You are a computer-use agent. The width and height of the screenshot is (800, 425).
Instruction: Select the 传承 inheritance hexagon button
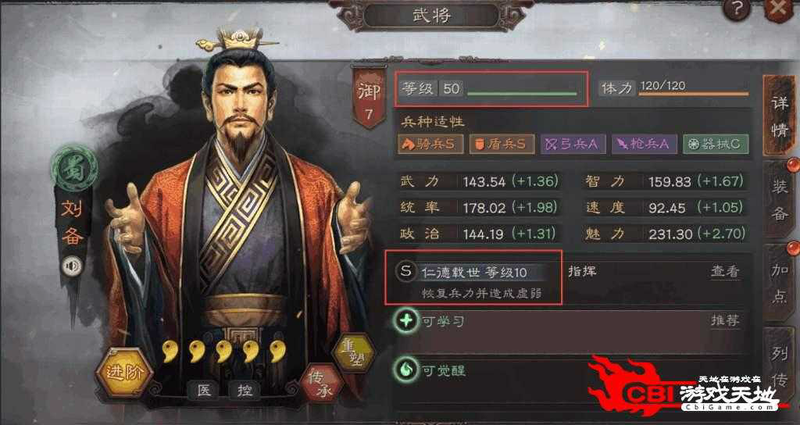coord(321,383)
